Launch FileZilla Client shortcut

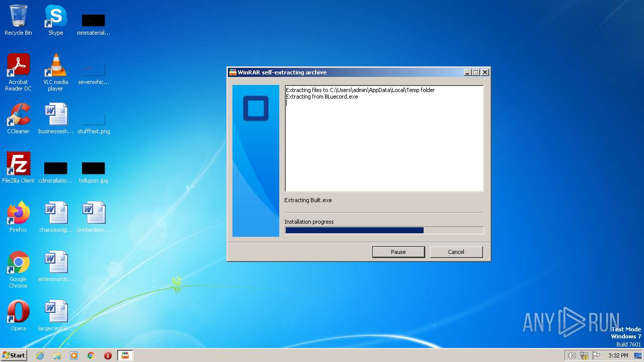18,168
